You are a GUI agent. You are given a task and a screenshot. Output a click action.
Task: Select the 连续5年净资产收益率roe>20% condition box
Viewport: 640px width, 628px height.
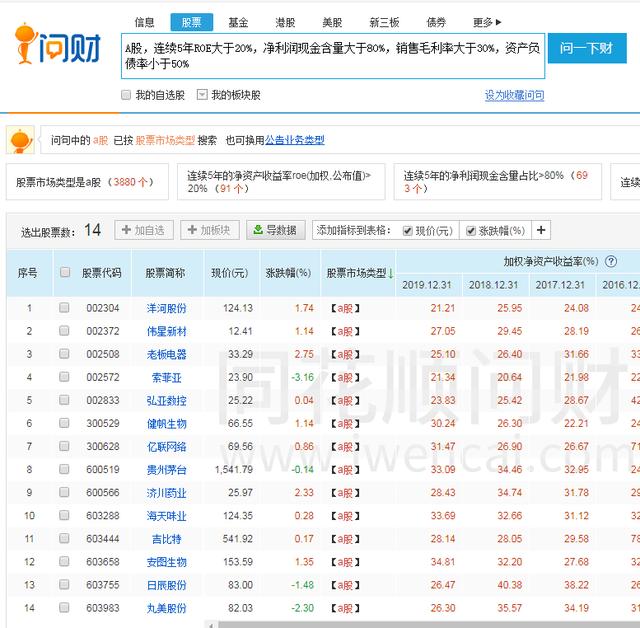(x=281, y=182)
